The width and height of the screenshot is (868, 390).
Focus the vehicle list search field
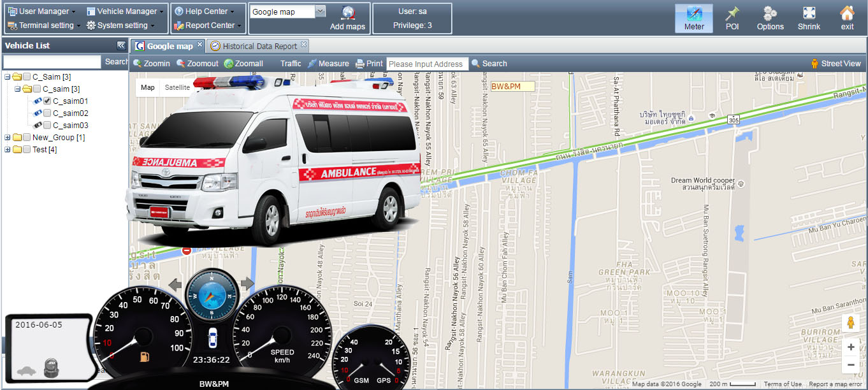click(52, 62)
